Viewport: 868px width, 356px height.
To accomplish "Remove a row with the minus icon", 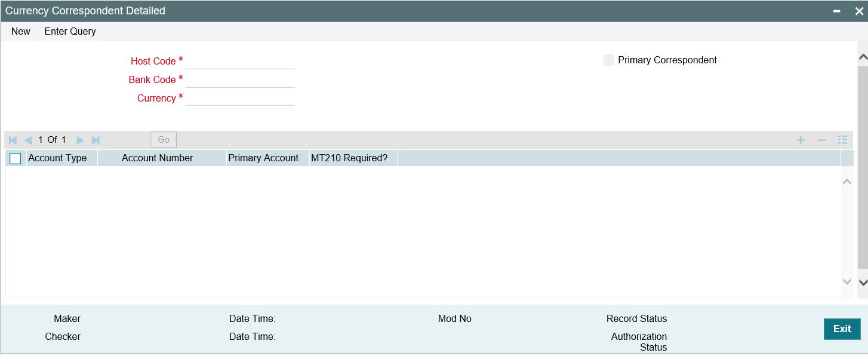I will [821, 140].
